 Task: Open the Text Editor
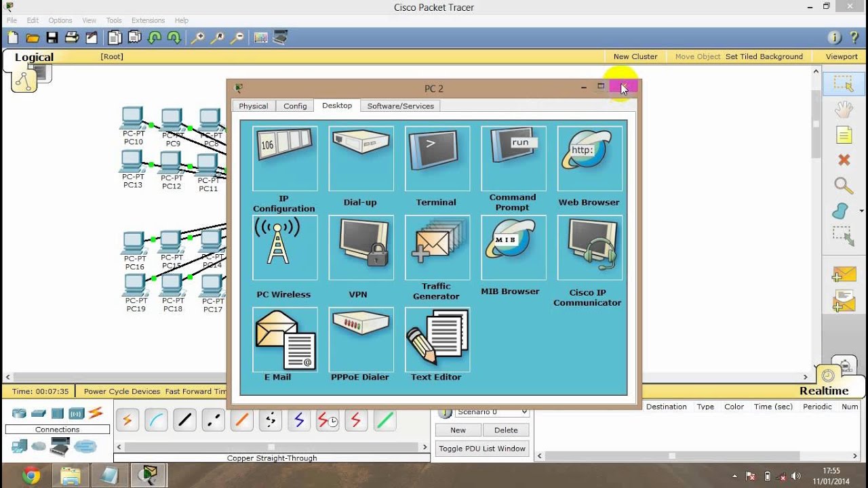437,340
